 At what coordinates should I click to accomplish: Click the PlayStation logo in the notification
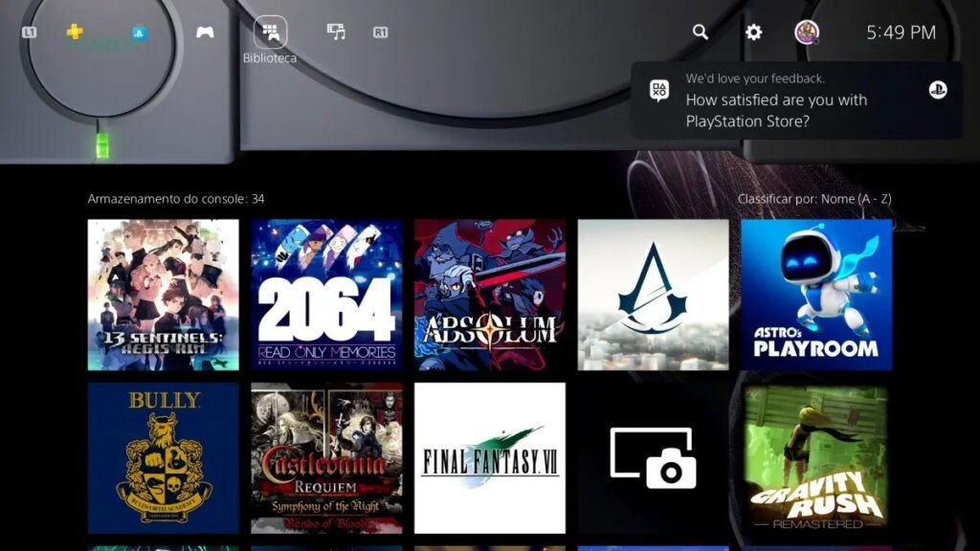[937, 90]
